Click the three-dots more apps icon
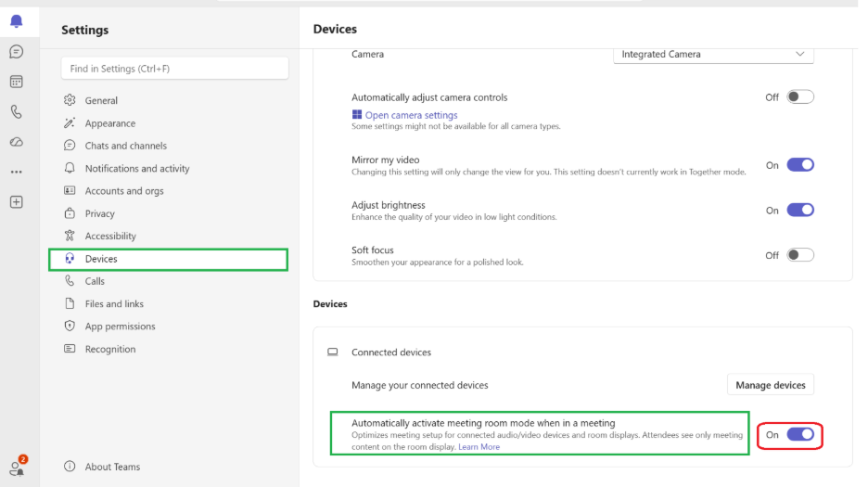 point(17,173)
